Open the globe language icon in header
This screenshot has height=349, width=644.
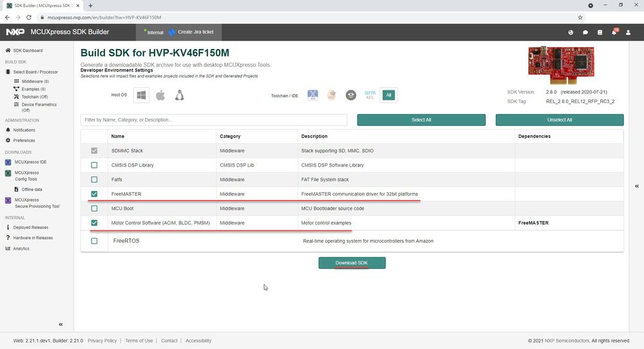click(571, 32)
